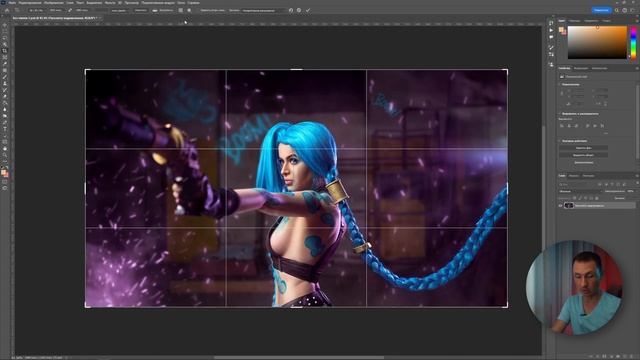
Task: Select the Eyedropper tool
Action: (4, 64)
